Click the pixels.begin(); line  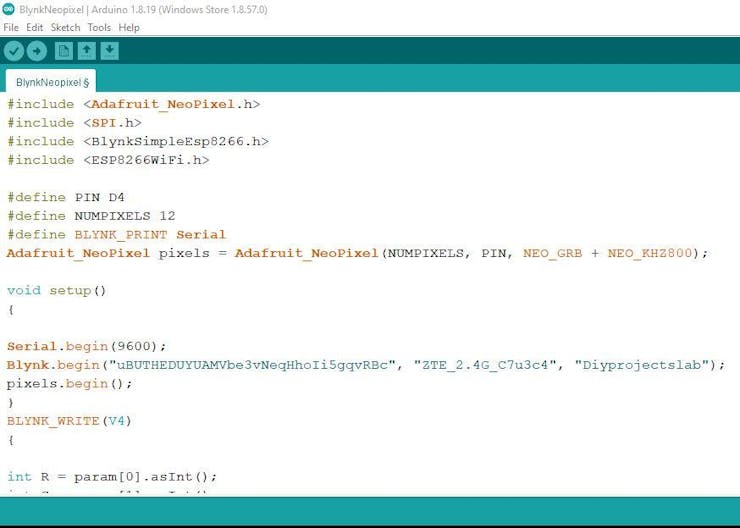point(70,384)
